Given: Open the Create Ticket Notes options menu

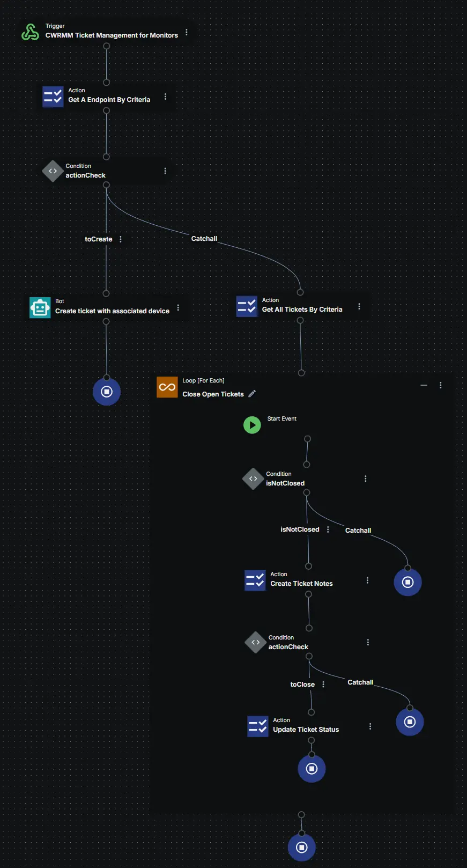Looking at the screenshot, I should pos(367,580).
